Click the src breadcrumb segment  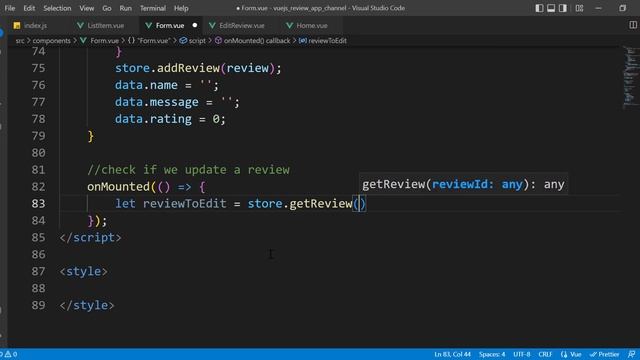click(x=20, y=40)
